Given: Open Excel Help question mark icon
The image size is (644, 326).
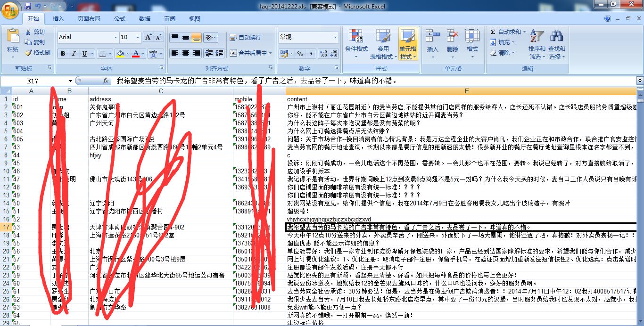Looking at the screenshot, I should [608, 18].
